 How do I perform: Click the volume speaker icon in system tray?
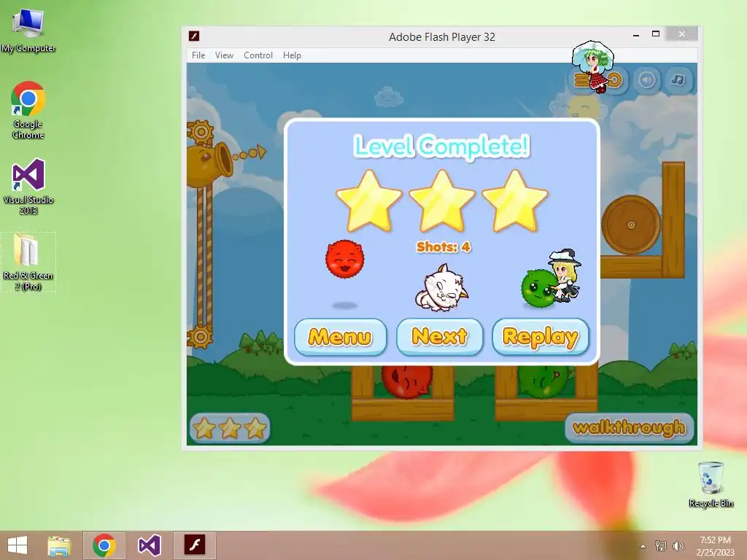(678, 545)
